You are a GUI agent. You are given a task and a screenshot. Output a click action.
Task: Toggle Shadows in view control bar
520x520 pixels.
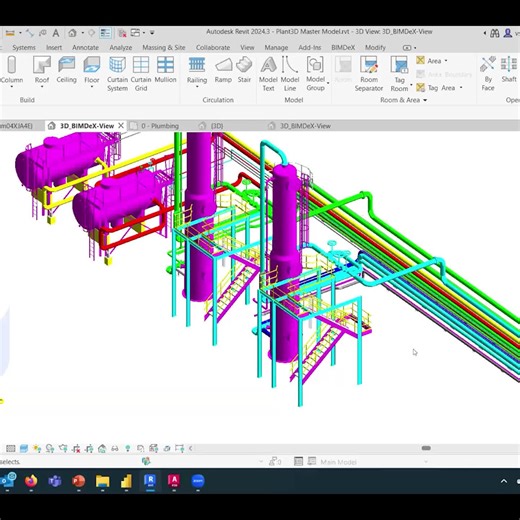point(50,448)
